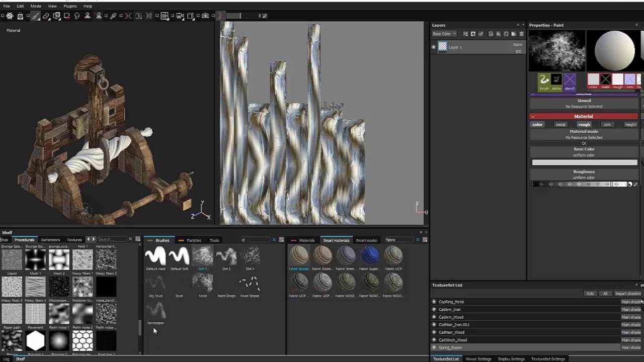The width and height of the screenshot is (644, 362).
Task: Click the Solo button
Action: pyautogui.click(x=590, y=294)
